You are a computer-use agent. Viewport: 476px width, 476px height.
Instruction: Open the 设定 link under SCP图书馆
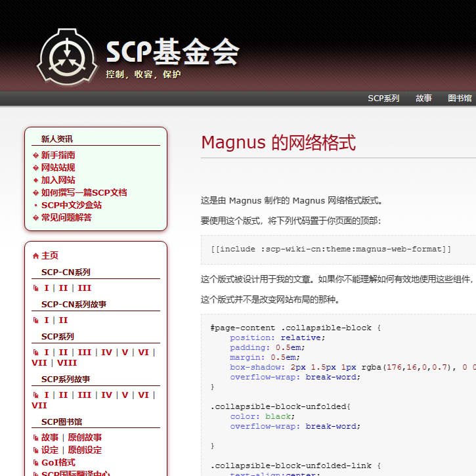click(x=49, y=450)
